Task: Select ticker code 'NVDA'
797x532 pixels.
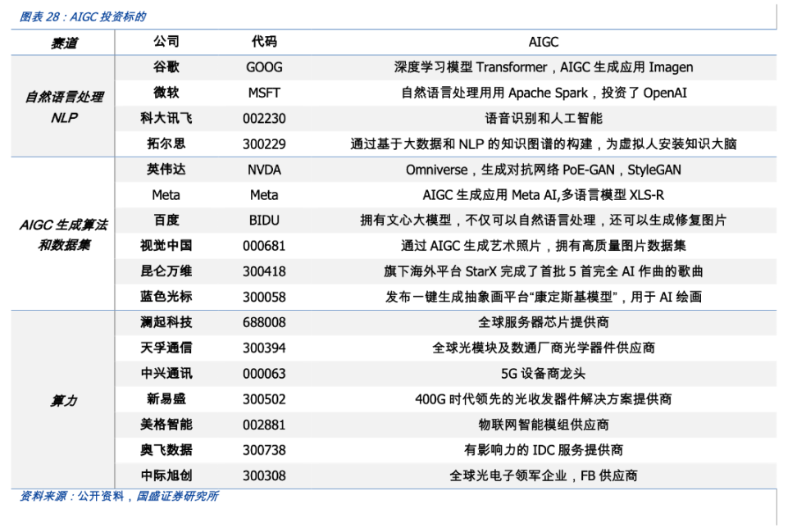Action: click(x=264, y=170)
